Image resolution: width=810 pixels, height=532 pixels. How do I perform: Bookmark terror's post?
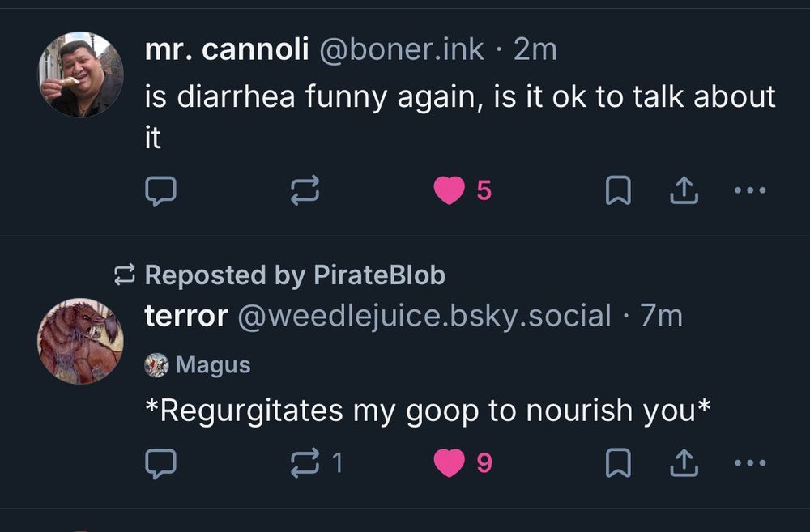pos(617,463)
